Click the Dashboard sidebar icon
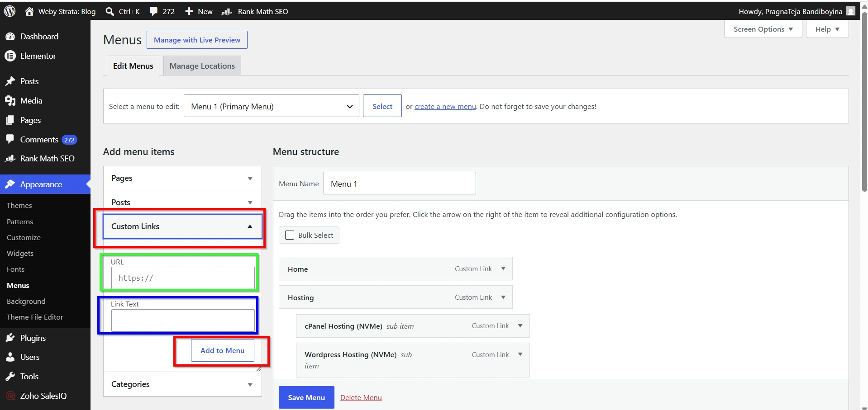The height and width of the screenshot is (410, 868). pos(10,37)
